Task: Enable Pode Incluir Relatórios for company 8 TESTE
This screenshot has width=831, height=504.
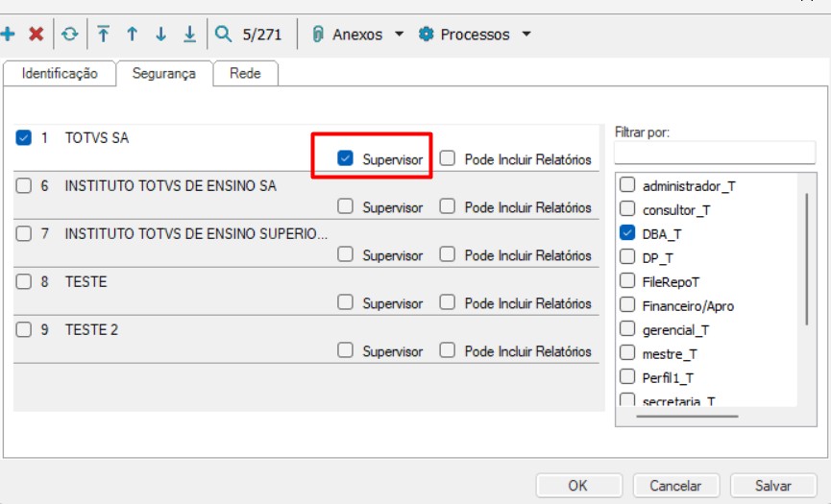Action: click(x=448, y=301)
